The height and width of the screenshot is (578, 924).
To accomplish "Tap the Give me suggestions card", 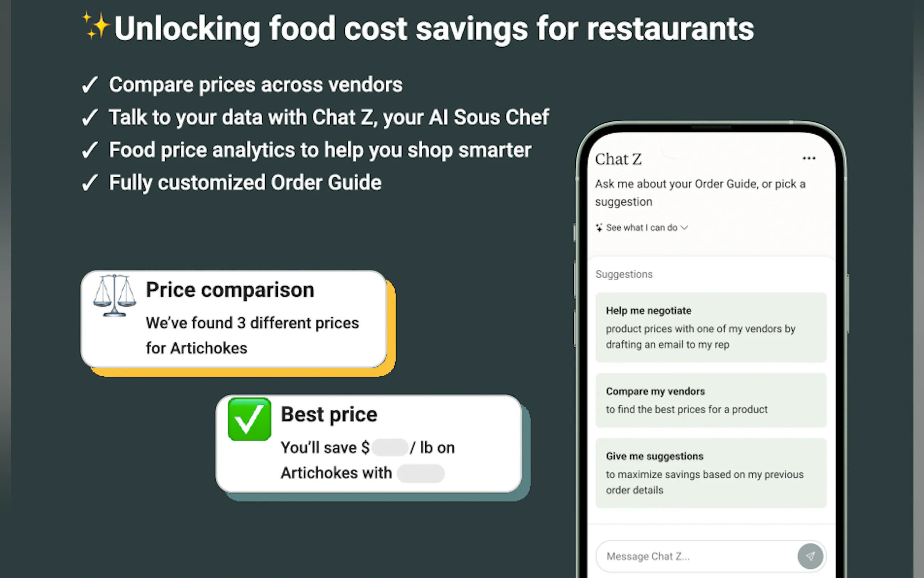I will (710, 472).
